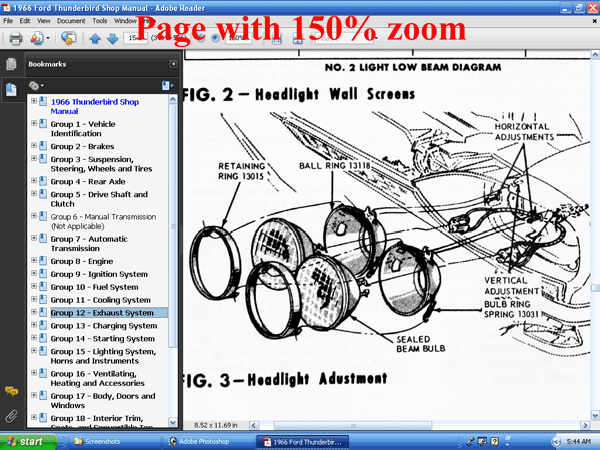Click the Windows start button
Viewport: 600px width, 450px height.
pos(28,442)
